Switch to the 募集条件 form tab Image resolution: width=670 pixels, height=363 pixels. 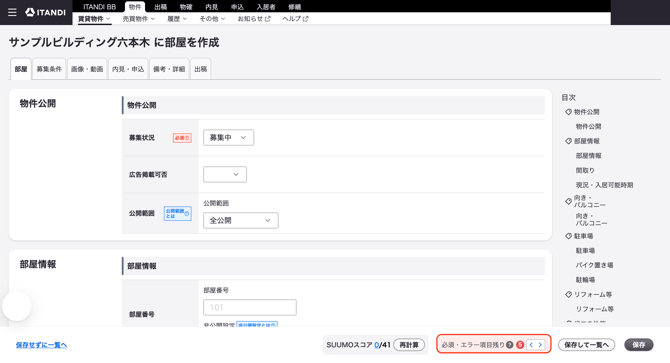[x=49, y=69]
